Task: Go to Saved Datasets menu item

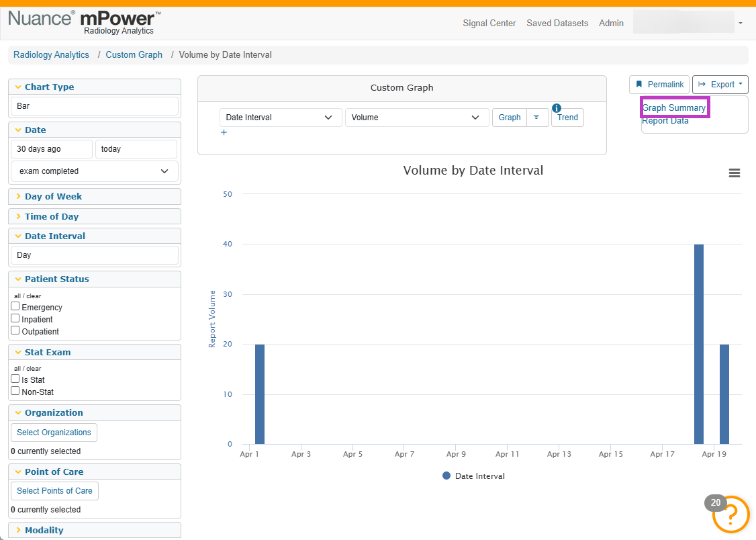Action: pos(557,23)
